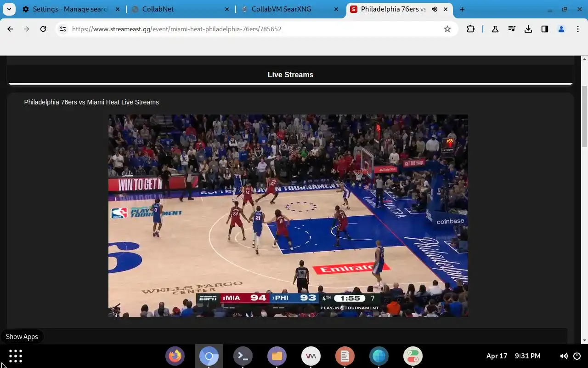Open the clock showing Apr 17 9:31 PM
Image resolution: width=588 pixels, height=368 pixels.
pyautogui.click(x=513, y=356)
